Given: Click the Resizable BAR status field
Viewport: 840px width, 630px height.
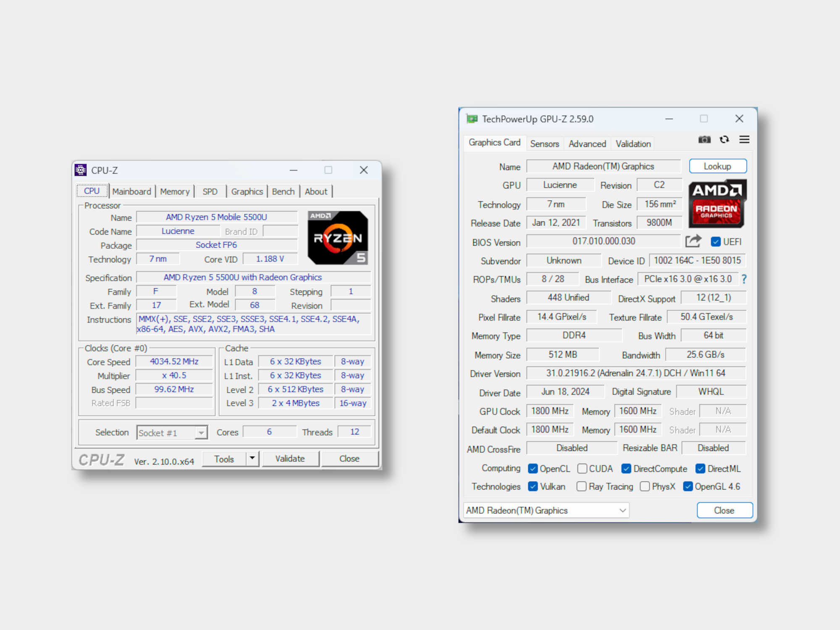Looking at the screenshot, I should tap(714, 448).
